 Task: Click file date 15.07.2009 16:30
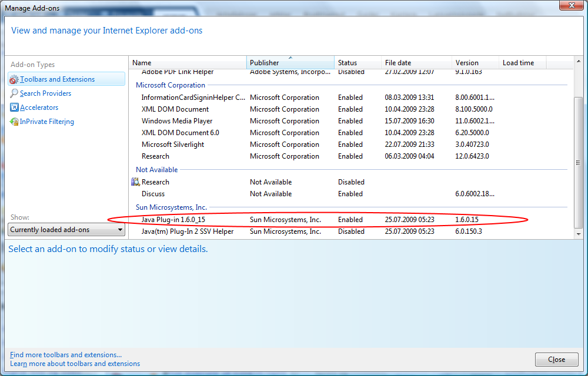409,121
